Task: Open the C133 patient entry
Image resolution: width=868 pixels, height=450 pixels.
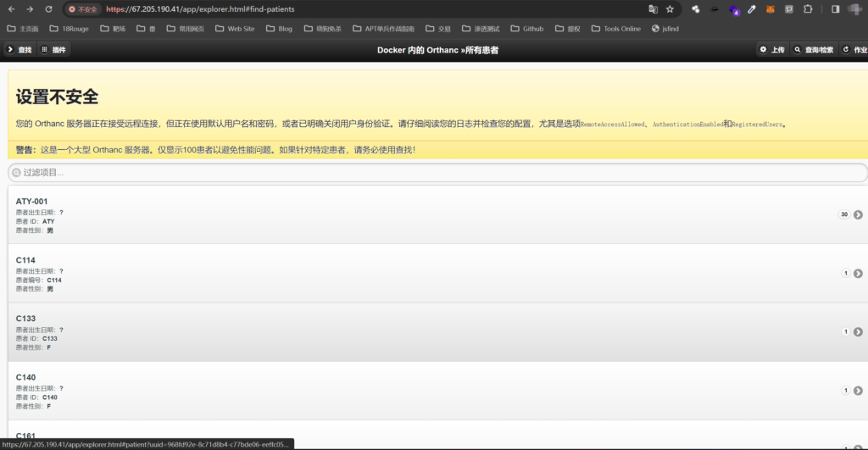Action: [437, 332]
